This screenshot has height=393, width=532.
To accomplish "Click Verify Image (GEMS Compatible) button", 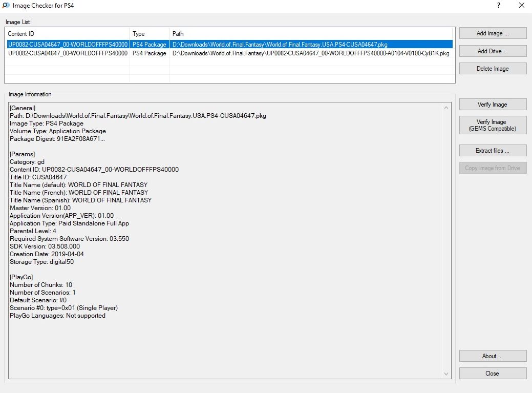I will point(493,125).
